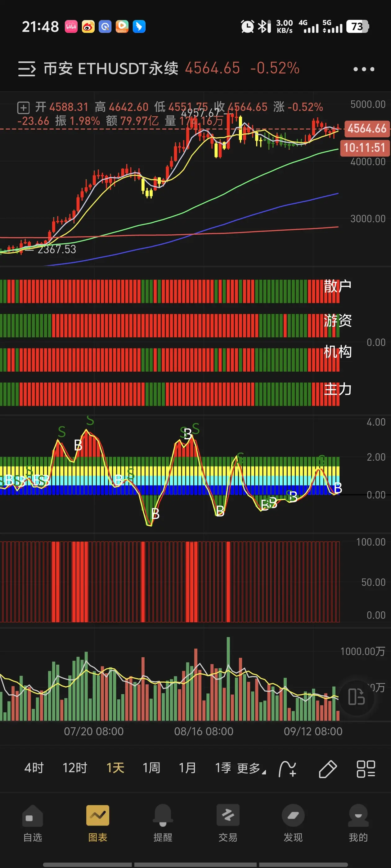Activate the pencil drawing tool
Screen dimensions: 391x868
[328, 769]
